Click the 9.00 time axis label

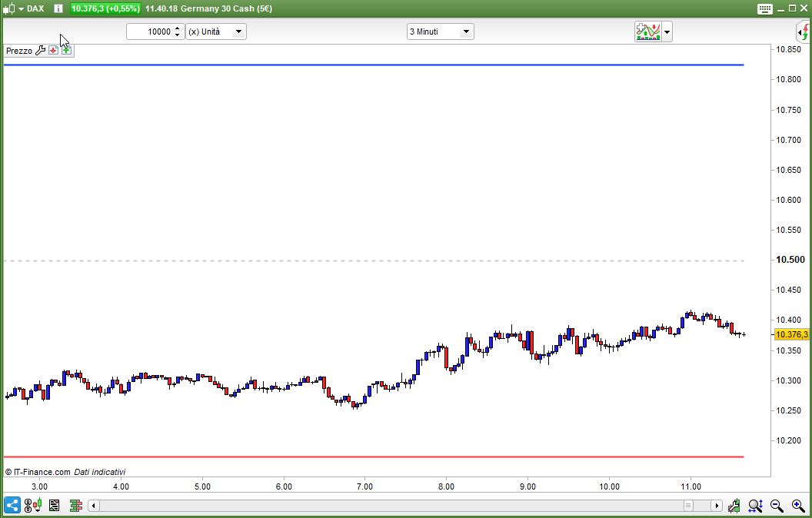point(527,486)
